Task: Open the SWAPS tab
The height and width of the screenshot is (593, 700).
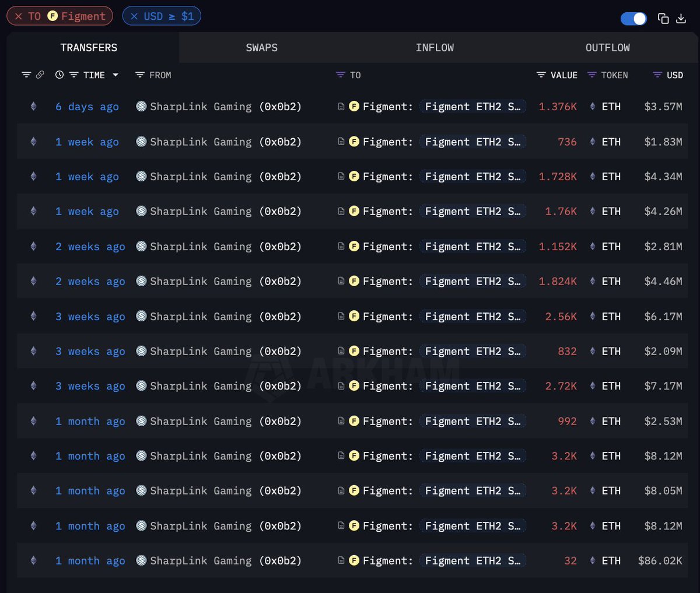Action: pyautogui.click(x=262, y=48)
